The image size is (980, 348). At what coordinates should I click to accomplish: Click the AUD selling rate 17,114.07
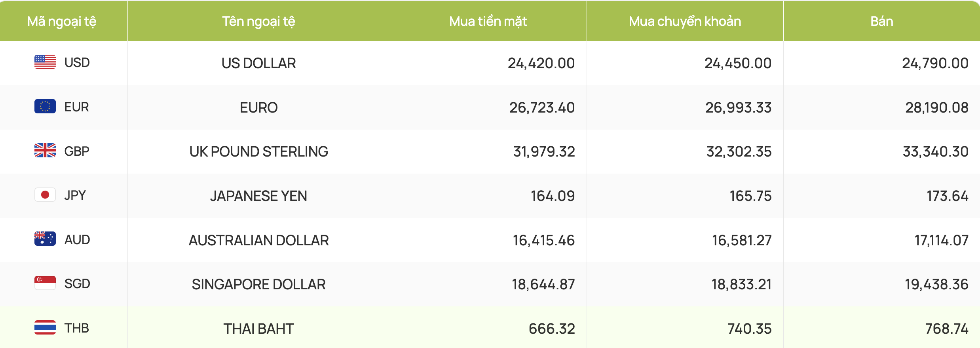pyautogui.click(x=941, y=241)
